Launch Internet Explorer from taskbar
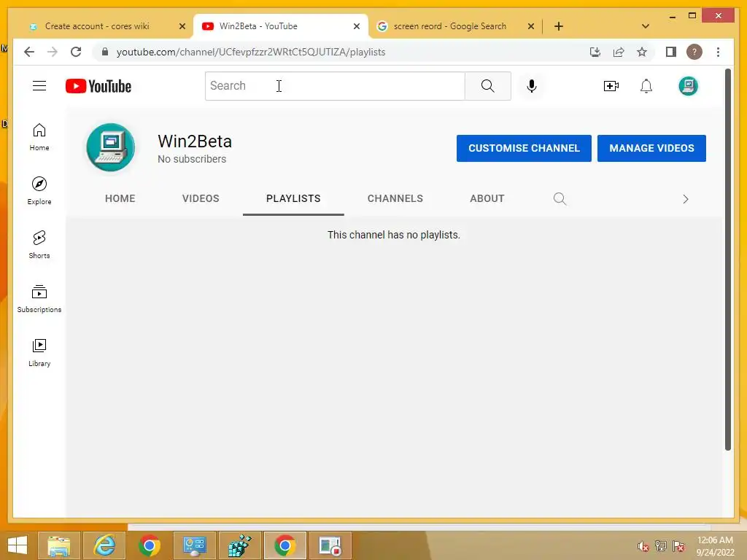This screenshot has height=560, width=747. [x=104, y=545]
